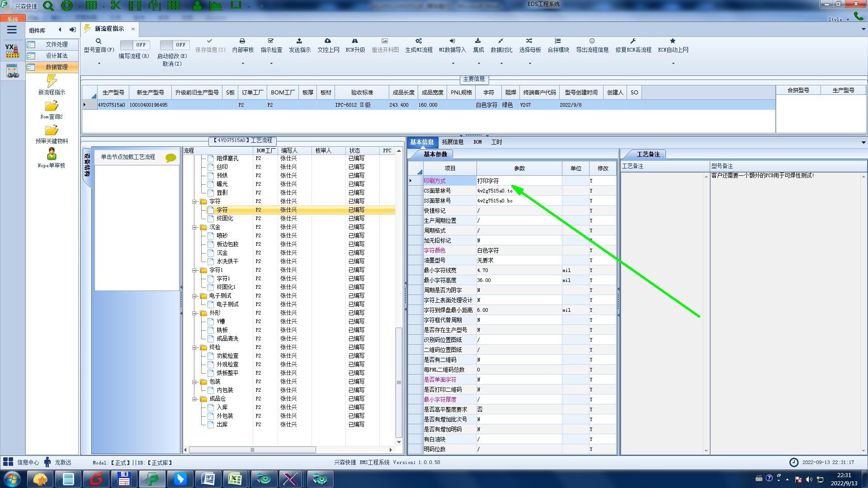Click the ECN自动上网 star icon
This screenshot has height=488, width=868.
click(673, 41)
